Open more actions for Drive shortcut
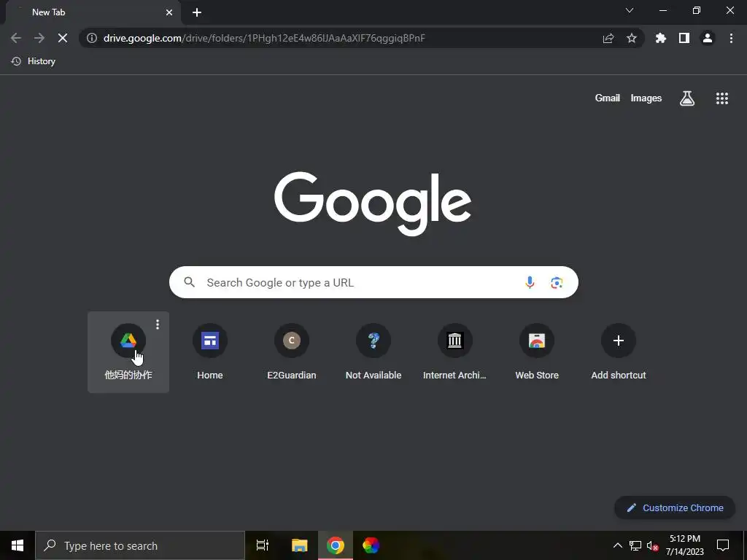The image size is (747, 560). click(158, 324)
